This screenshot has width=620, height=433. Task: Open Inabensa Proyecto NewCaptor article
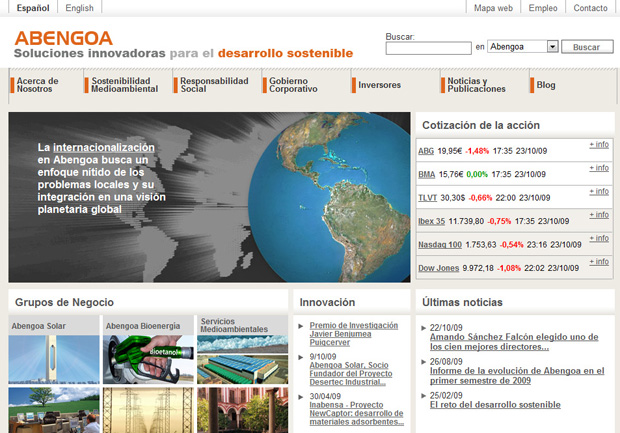click(356, 414)
